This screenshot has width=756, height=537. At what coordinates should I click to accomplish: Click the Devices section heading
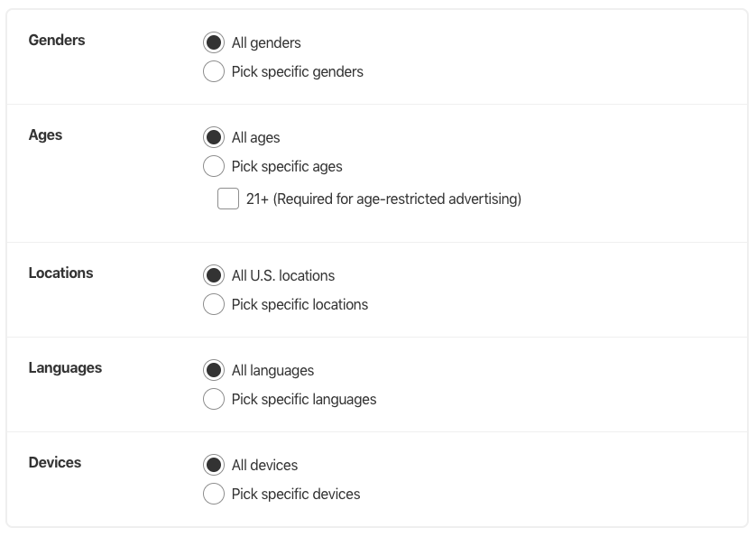click(55, 462)
